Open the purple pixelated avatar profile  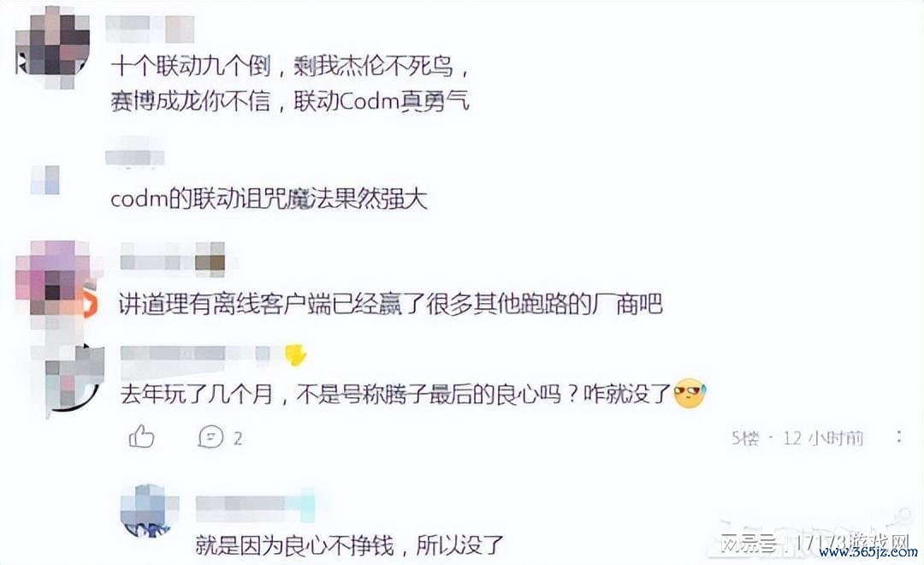[54, 278]
